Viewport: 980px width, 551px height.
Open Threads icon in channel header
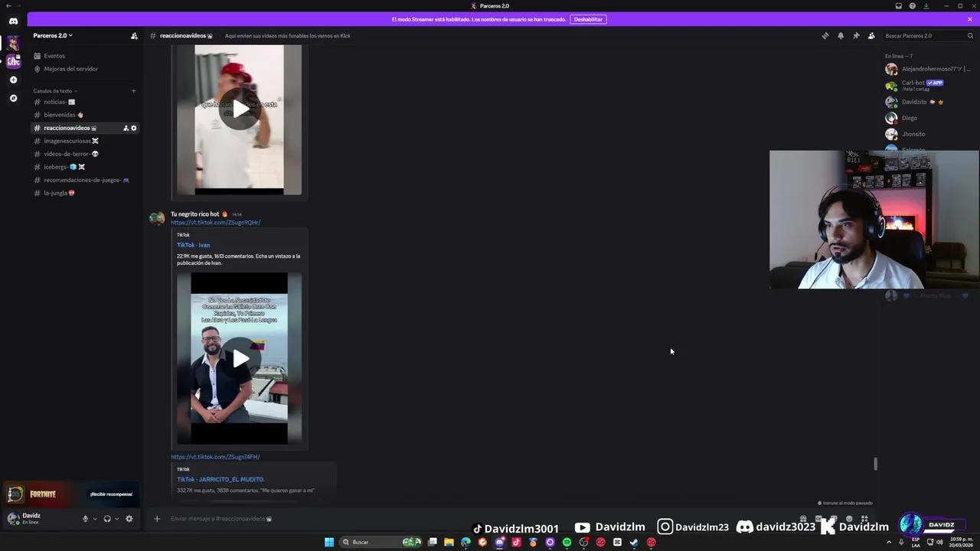click(825, 36)
